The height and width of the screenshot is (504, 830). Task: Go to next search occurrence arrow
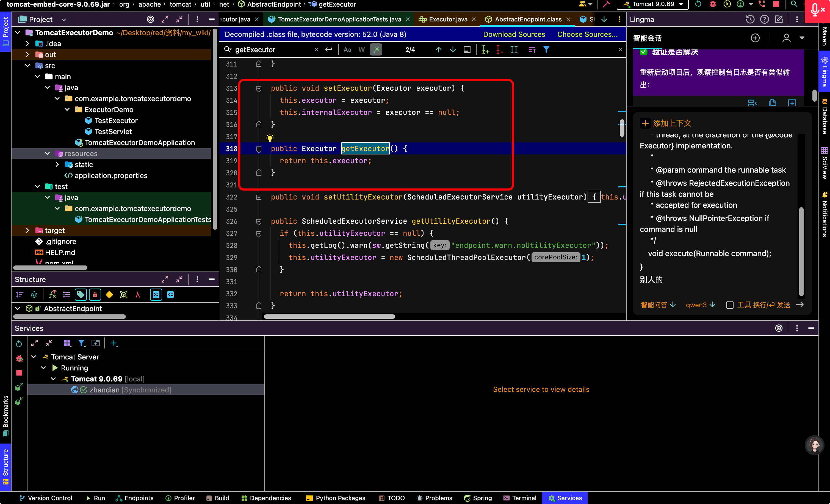[x=453, y=50]
